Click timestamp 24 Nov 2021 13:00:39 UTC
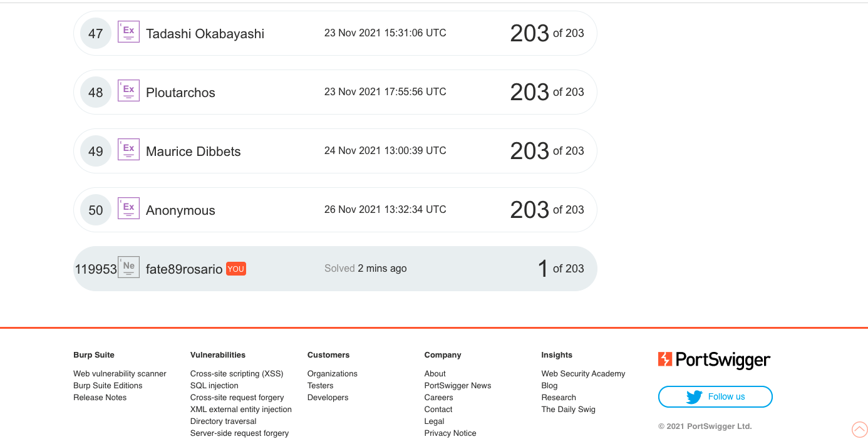This screenshot has height=444, width=868. [385, 150]
